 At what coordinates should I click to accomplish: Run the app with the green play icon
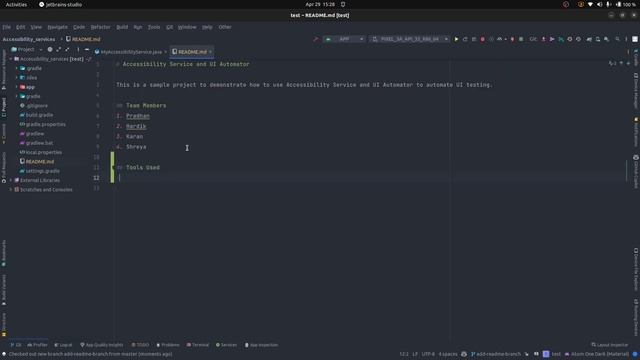pos(456,39)
